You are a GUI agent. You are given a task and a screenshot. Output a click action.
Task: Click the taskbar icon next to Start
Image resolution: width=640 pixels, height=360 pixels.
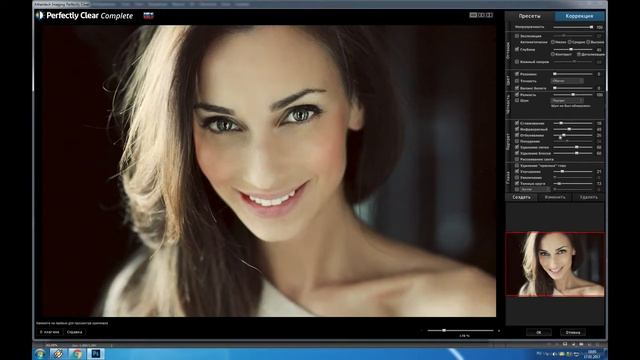(58, 354)
